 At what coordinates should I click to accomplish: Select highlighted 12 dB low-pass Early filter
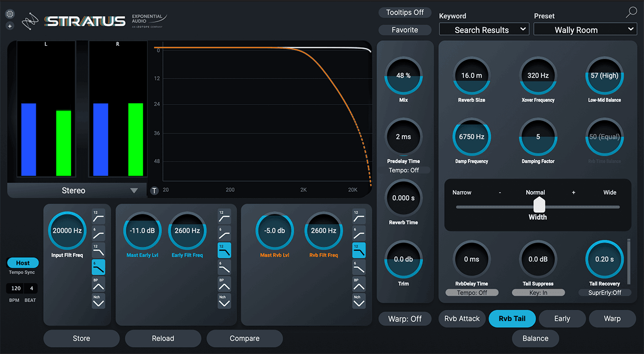click(224, 250)
